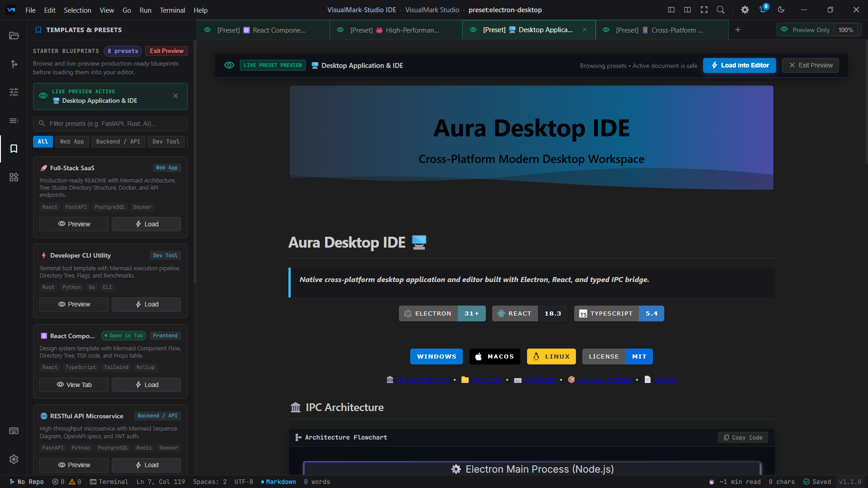
Task: Filter presets by Dev Tool chip
Action: 166,142
